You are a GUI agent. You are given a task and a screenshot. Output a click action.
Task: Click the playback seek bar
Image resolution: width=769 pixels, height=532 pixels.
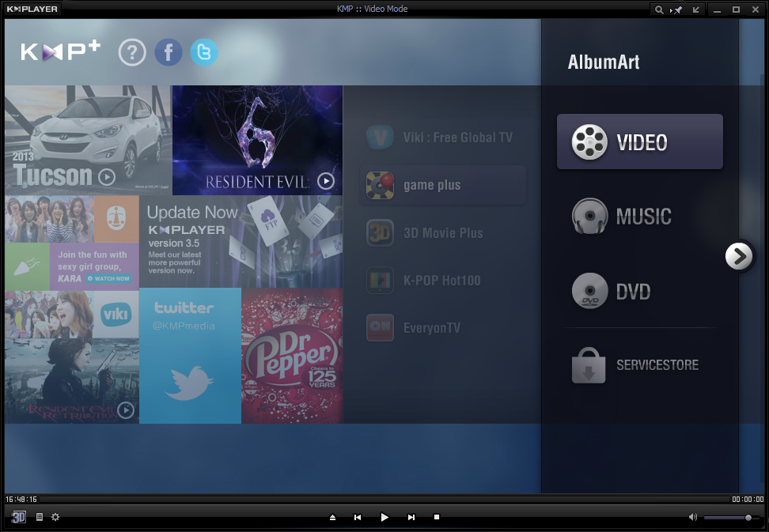coord(384,499)
